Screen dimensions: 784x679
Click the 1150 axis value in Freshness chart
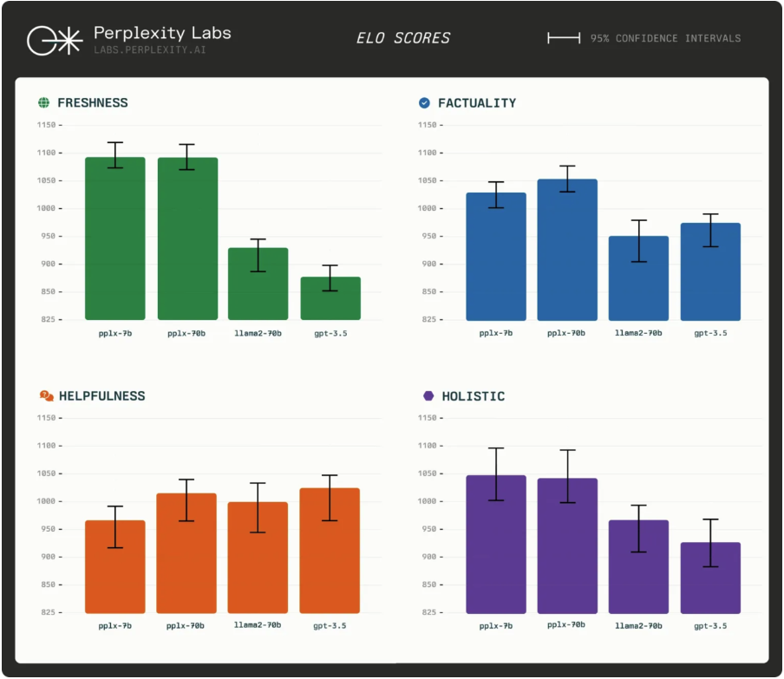[x=46, y=125]
